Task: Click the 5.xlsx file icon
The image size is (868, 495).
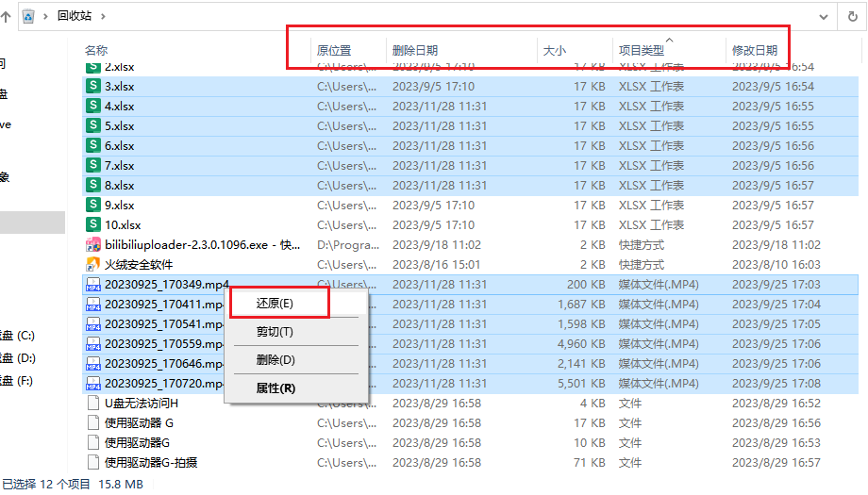Action: point(93,125)
